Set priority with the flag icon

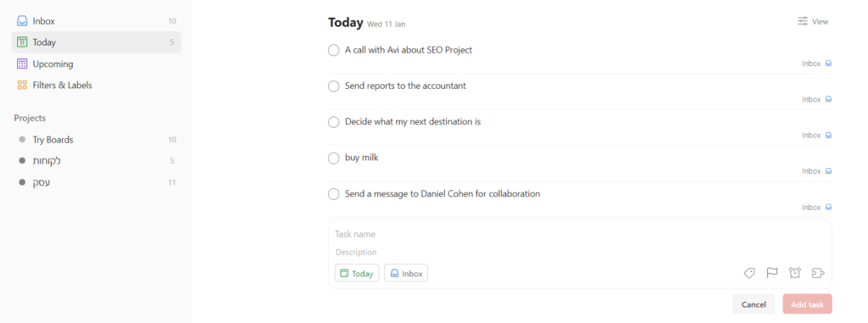tap(771, 273)
